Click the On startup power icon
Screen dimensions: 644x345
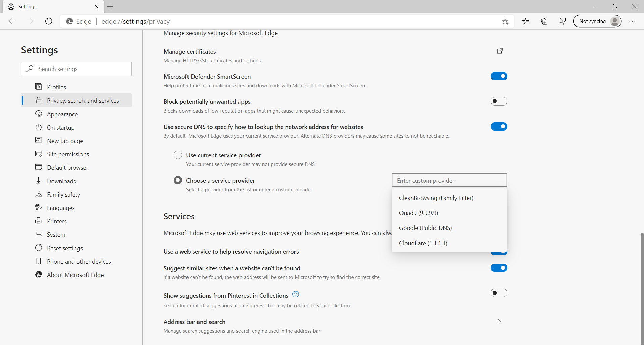[x=39, y=127]
